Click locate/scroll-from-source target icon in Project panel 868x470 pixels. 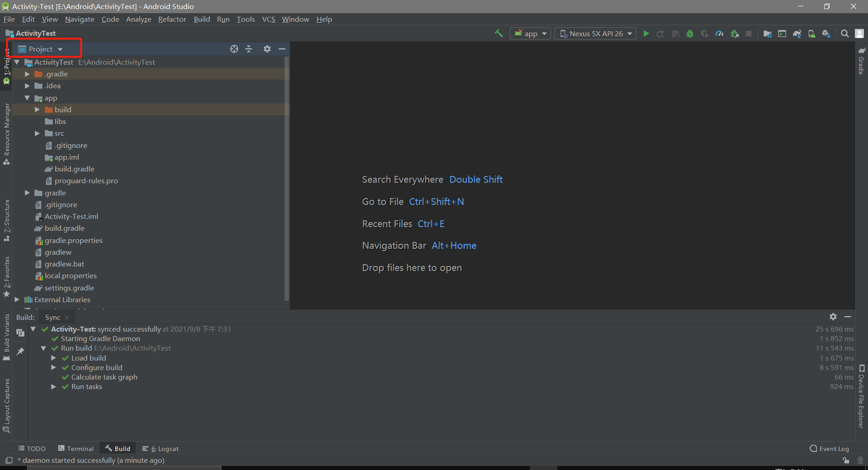(x=234, y=49)
